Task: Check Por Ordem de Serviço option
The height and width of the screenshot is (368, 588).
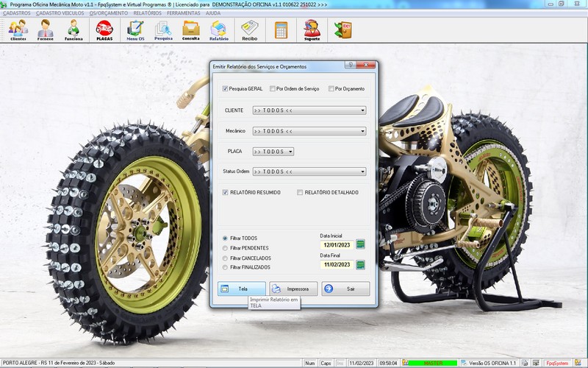Action: point(272,88)
